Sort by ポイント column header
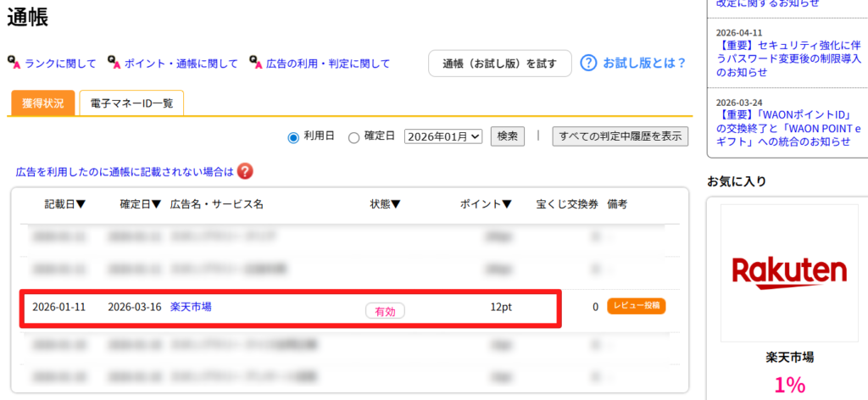Image resolution: width=868 pixels, height=400 pixels. coord(486,204)
